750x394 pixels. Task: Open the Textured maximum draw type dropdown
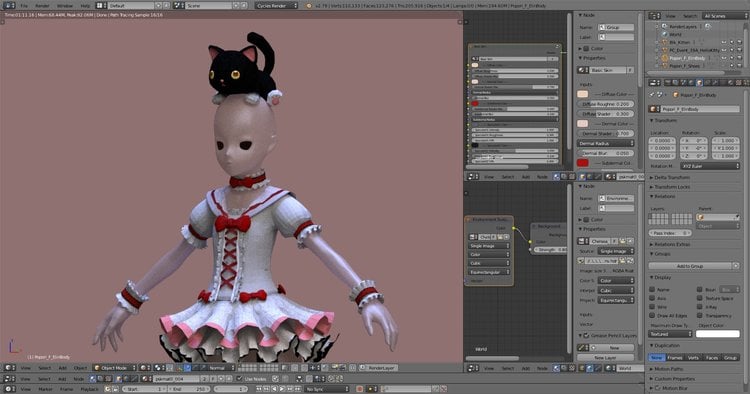point(670,334)
